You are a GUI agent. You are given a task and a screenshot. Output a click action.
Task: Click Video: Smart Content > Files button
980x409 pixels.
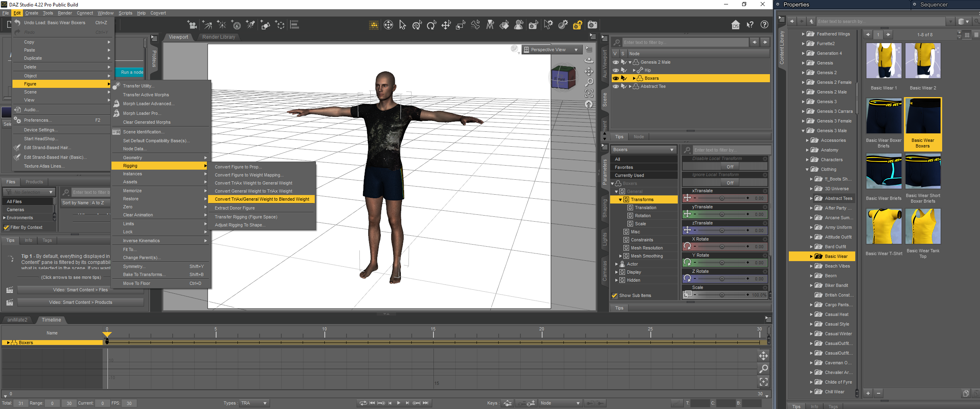80,290
